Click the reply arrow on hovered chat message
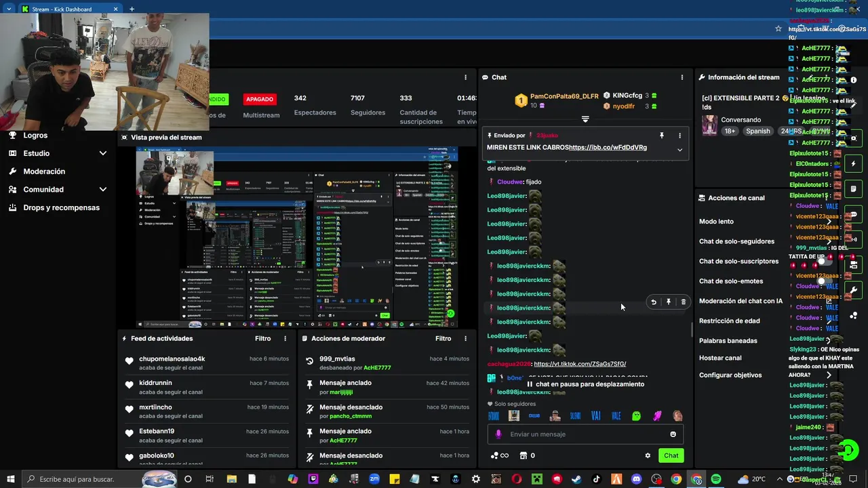The height and width of the screenshot is (488, 868). tap(654, 302)
